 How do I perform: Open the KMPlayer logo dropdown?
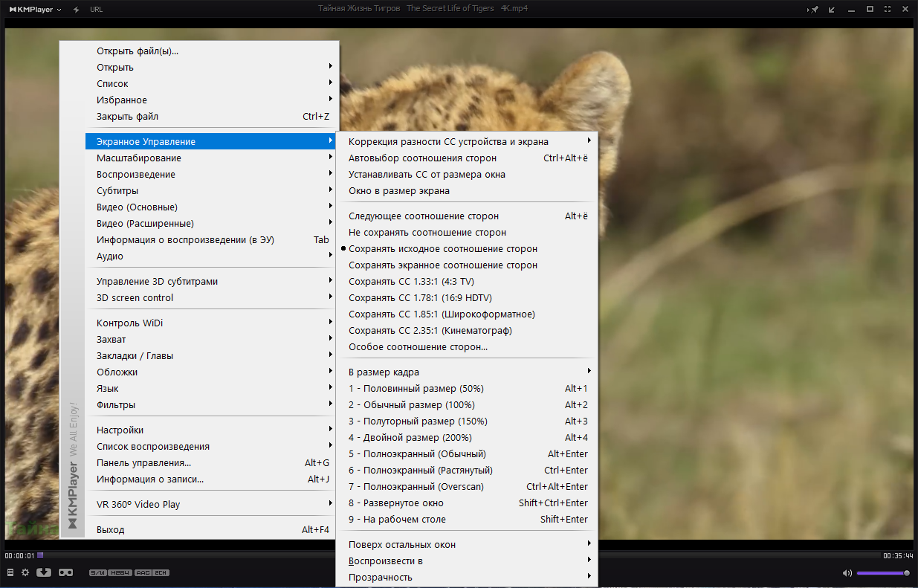(36, 10)
